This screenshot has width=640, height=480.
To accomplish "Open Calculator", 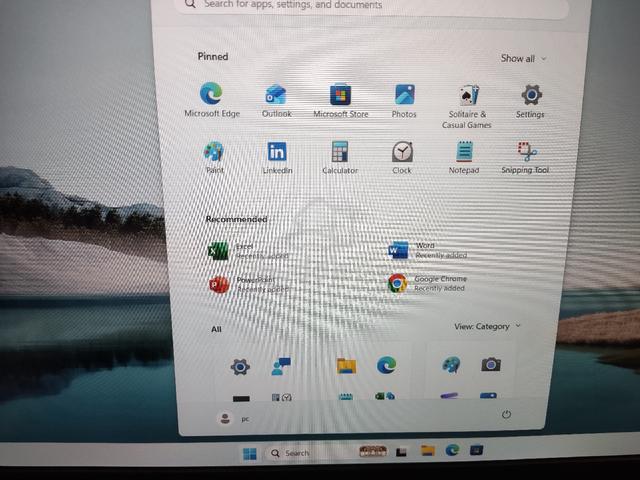I will 340,158.
